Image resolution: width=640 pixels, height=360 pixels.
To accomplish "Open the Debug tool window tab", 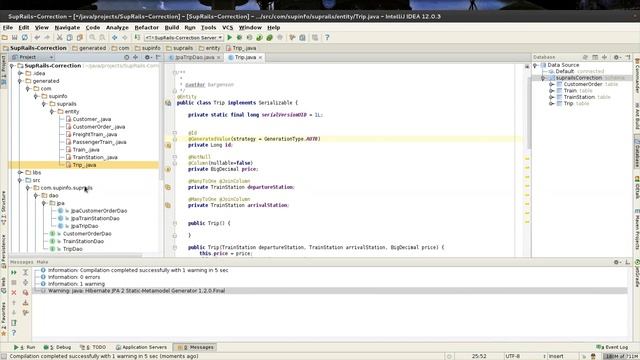I will [x=58, y=347].
